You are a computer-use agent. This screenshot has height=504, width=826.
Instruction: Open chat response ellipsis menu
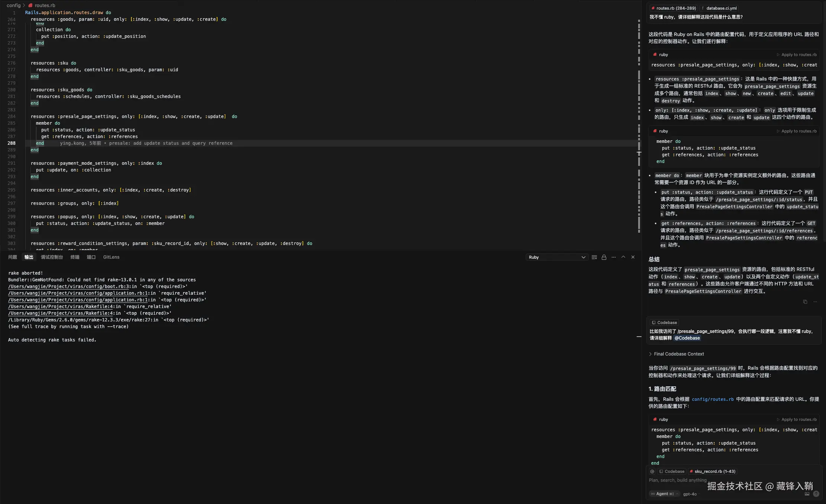point(815,302)
